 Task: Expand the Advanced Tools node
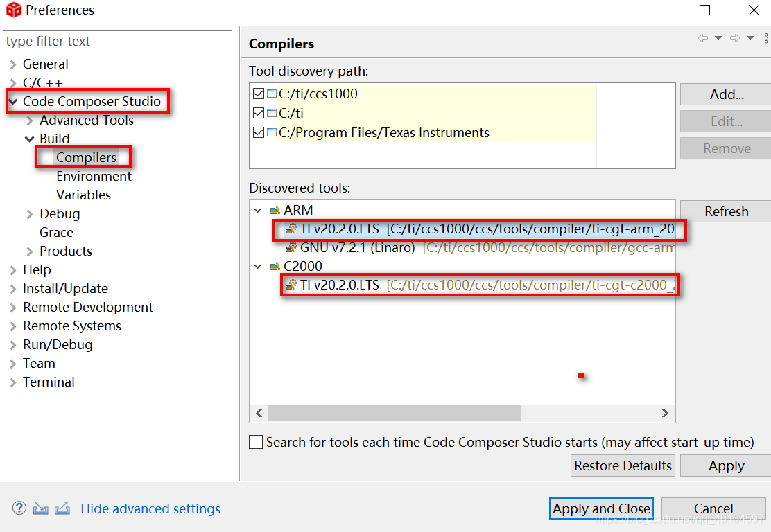click(x=30, y=121)
